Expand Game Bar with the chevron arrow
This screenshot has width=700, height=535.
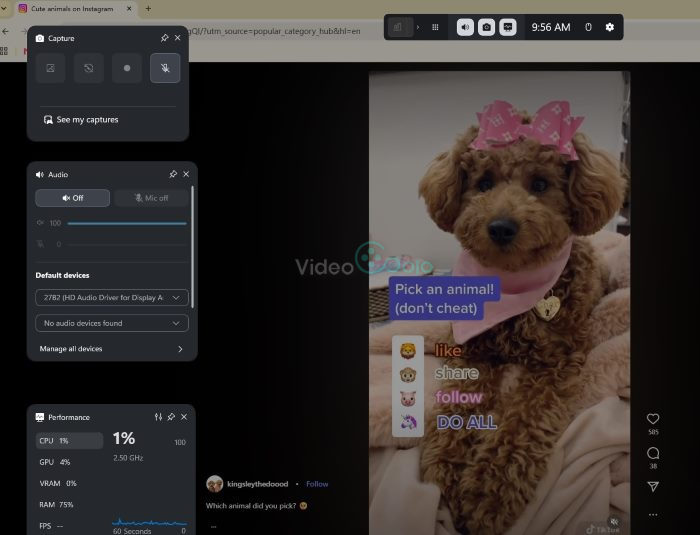point(418,27)
